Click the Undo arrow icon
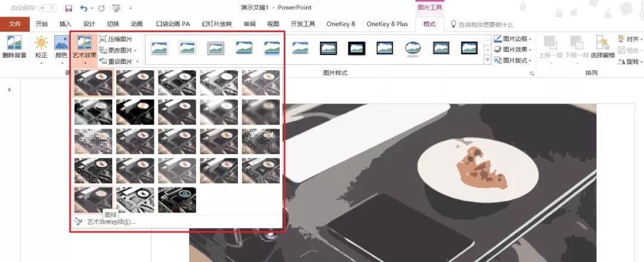The height and width of the screenshot is (262, 644). tap(84, 8)
